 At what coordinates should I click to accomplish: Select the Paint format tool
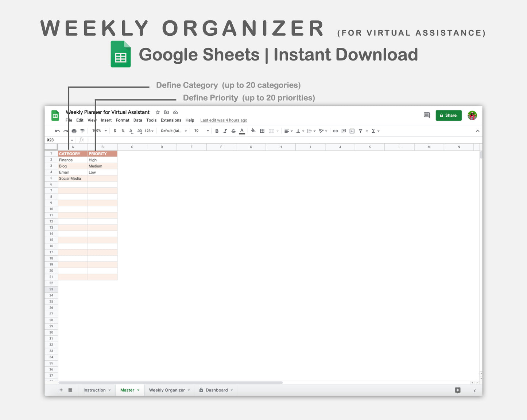[82, 131]
